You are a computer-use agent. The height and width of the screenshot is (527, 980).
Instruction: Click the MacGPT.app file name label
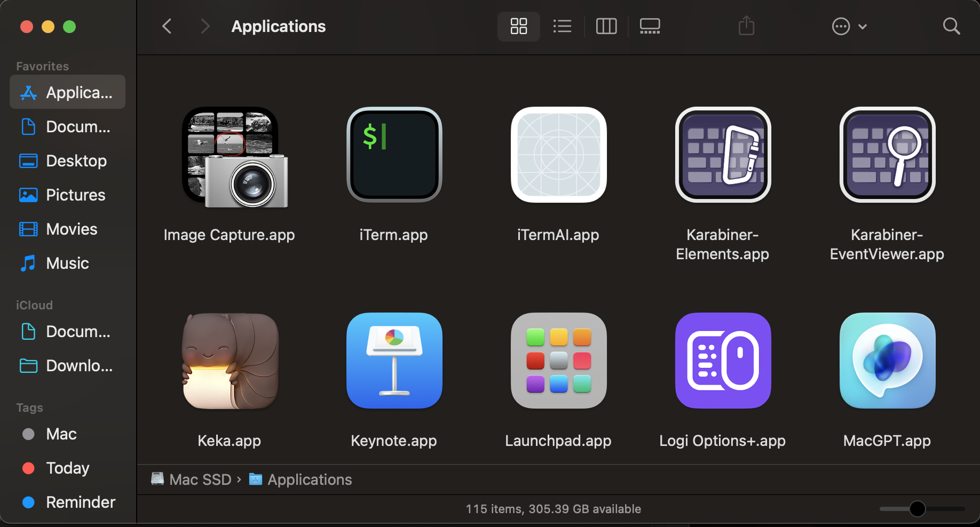[x=887, y=441]
